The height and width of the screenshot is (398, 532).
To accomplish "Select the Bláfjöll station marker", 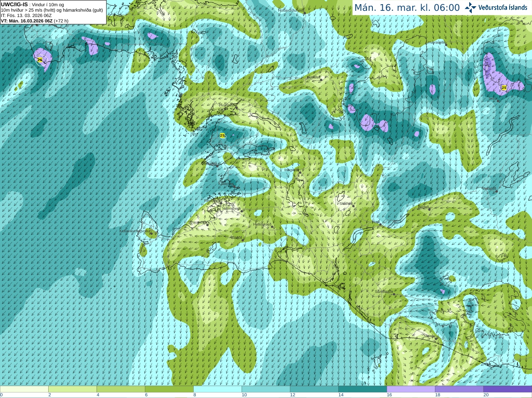I will coord(243,240).
